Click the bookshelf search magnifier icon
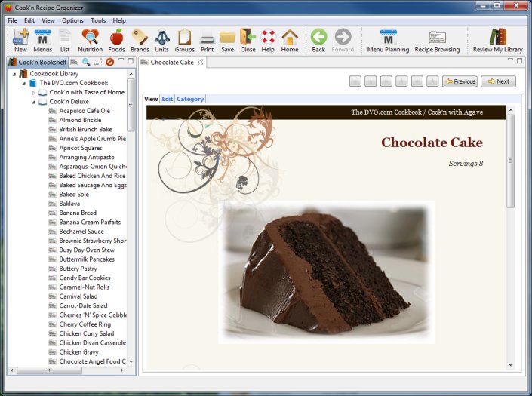This screenshot has height=396, width=532. (x=87, y=62)
